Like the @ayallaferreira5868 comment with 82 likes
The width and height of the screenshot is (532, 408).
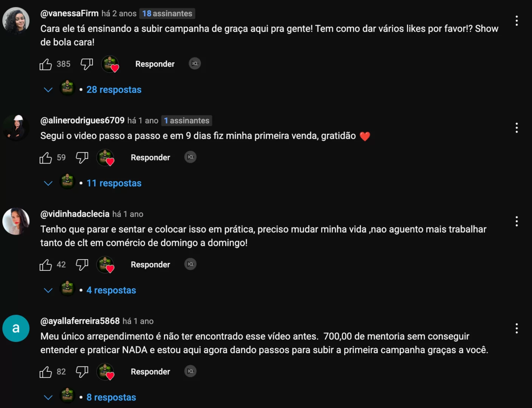[46, 372]
